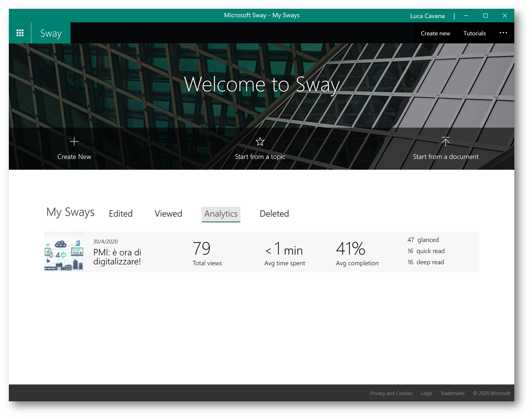Open the app launcher grid icon
Screen dimensions: 532x419
point(20,33)
